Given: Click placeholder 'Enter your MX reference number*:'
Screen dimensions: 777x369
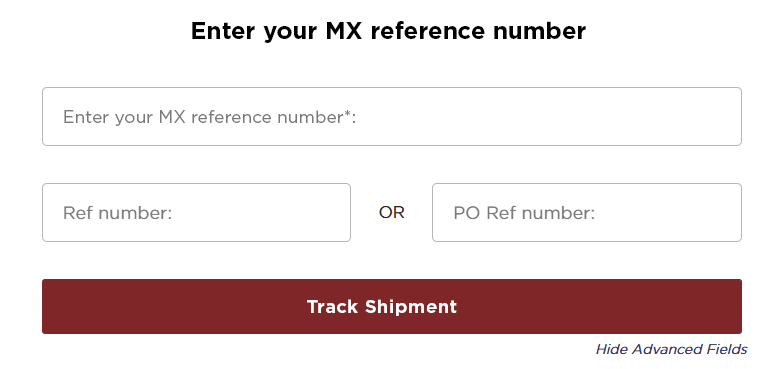Looking at the screenshot, I should pyautogui.click(x=210, y=118).
